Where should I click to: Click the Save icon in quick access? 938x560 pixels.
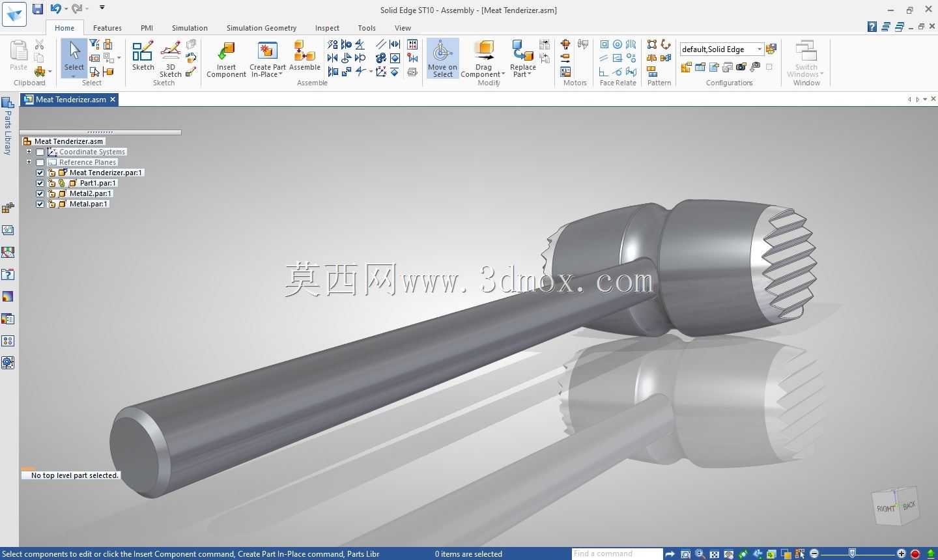(x=38, y=9)
